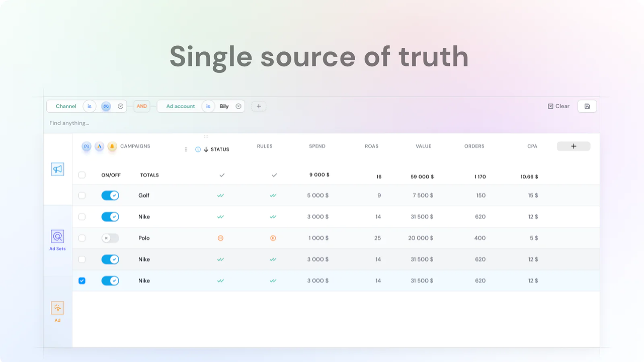
Task: Click the total value 59 000 $
Action: [422, 177]
